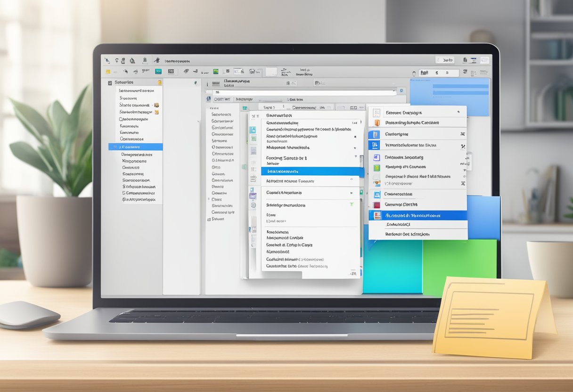Viewport: 573px width, 392px height.
Task: Select the highlighted blue entry in the right menu
Action: pos(417,215)
